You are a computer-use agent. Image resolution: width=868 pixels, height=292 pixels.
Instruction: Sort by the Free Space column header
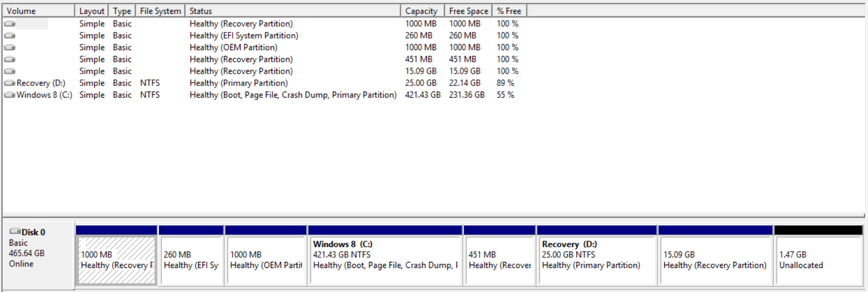click(468, 11)
